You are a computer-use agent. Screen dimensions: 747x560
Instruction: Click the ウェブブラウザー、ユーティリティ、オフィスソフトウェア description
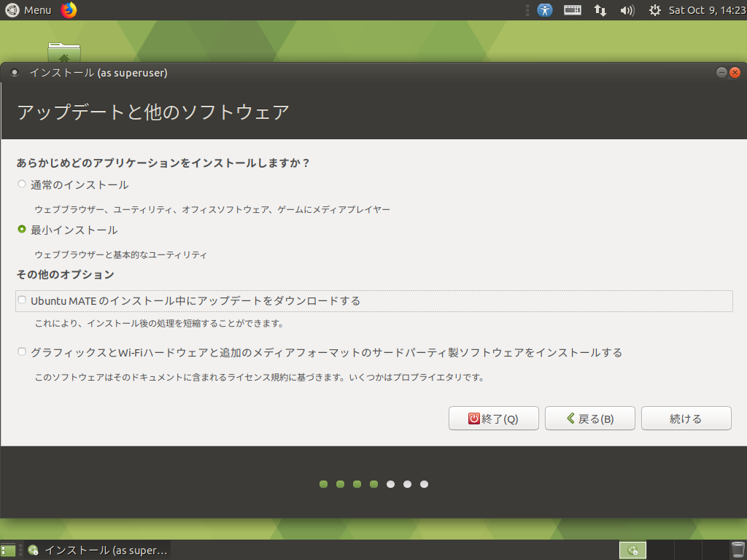(212, 209)
